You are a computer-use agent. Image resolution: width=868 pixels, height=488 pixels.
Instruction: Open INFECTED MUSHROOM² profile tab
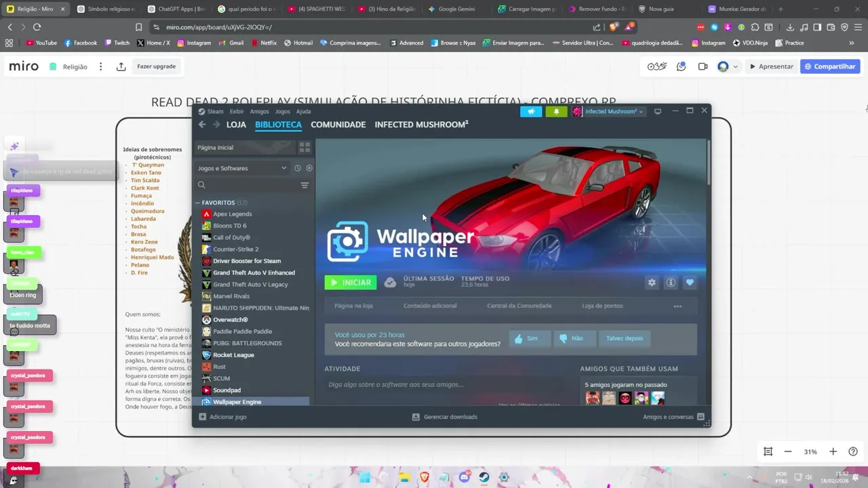tap(421, 125)
